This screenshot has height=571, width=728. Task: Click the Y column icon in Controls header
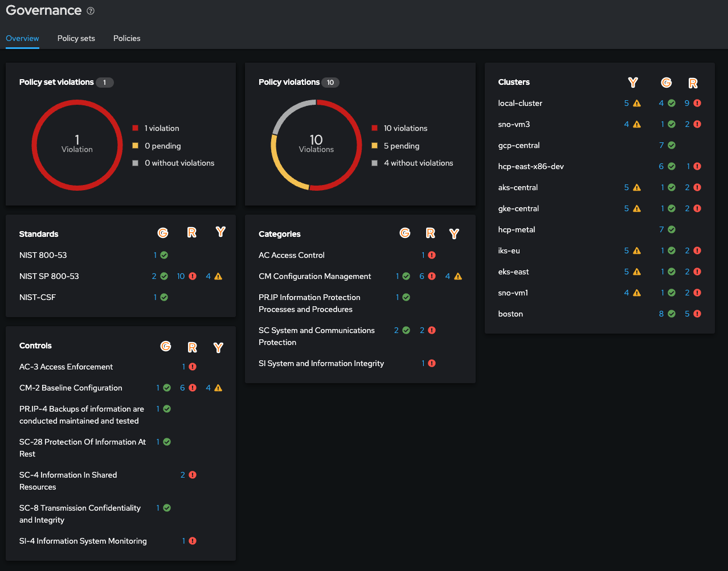click(x=218, y=347)
